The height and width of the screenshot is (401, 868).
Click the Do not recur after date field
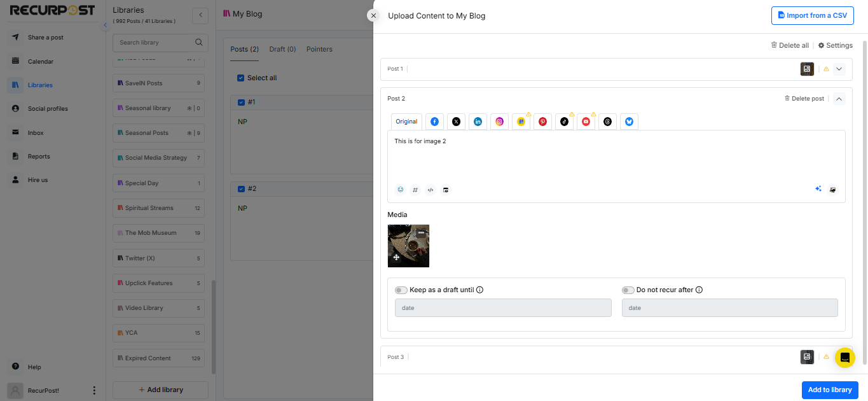tap(730, 308)
